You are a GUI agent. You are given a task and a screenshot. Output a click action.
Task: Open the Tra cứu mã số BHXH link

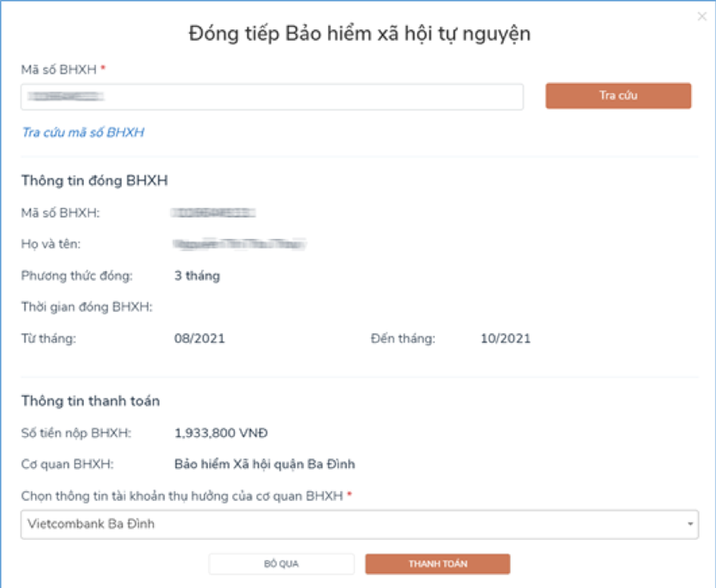pyautogui.click(x=83, y=132)
